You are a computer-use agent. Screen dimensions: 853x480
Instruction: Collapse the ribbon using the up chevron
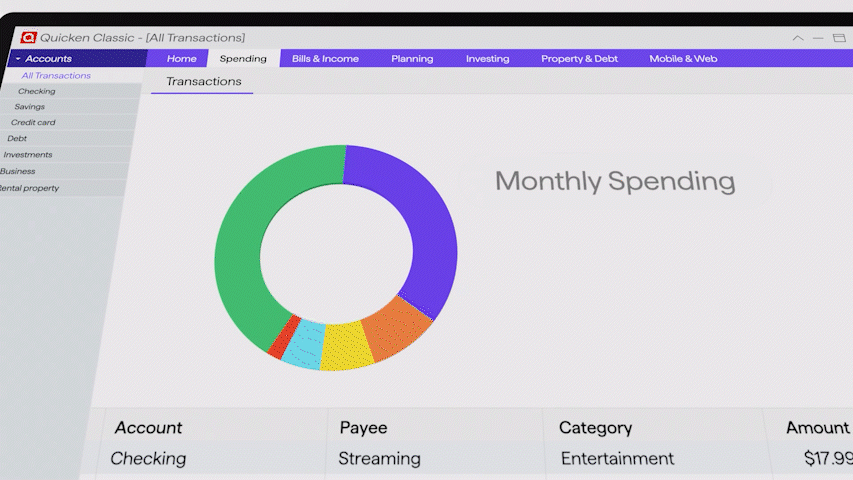click(798, 38)
